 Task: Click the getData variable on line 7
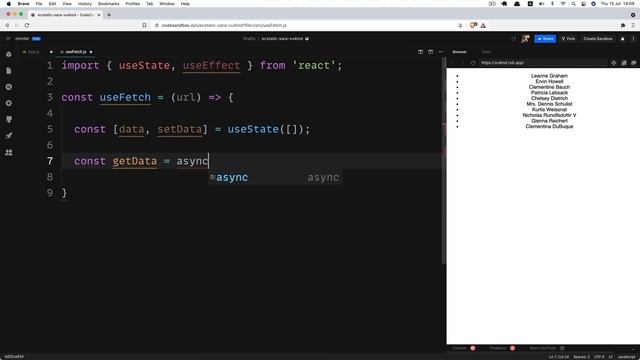(x=135, y=161)
